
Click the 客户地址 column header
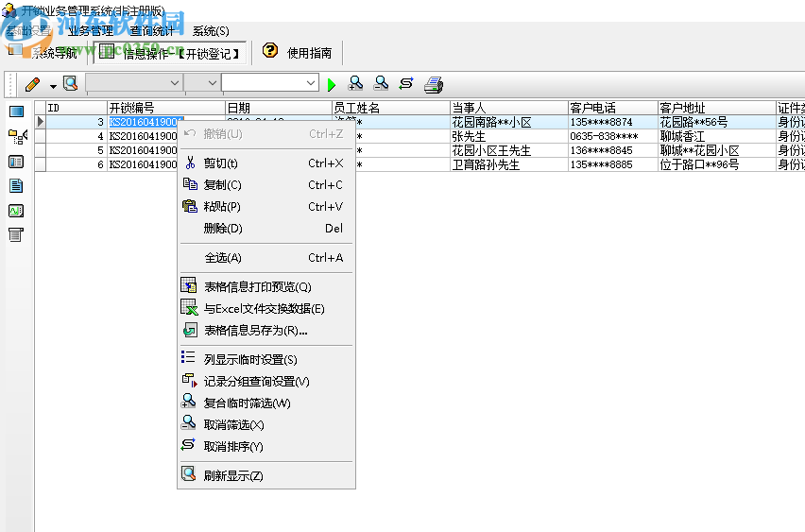click(717, 108)
